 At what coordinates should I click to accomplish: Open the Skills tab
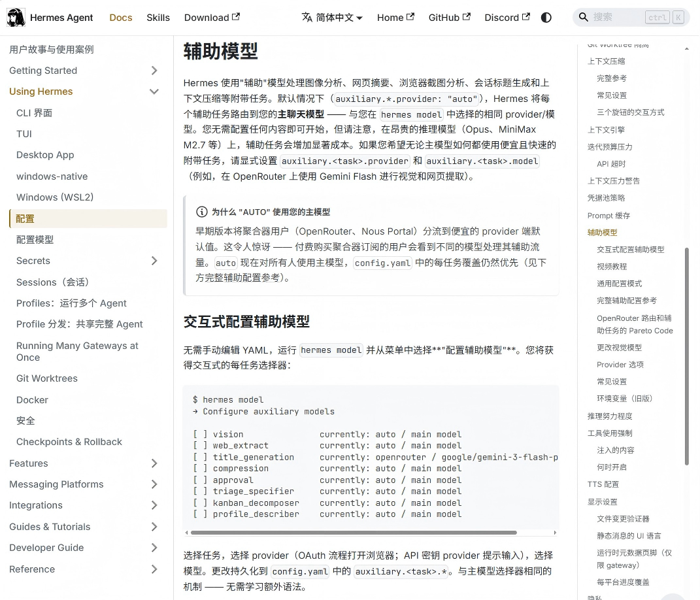click(158, 18)
